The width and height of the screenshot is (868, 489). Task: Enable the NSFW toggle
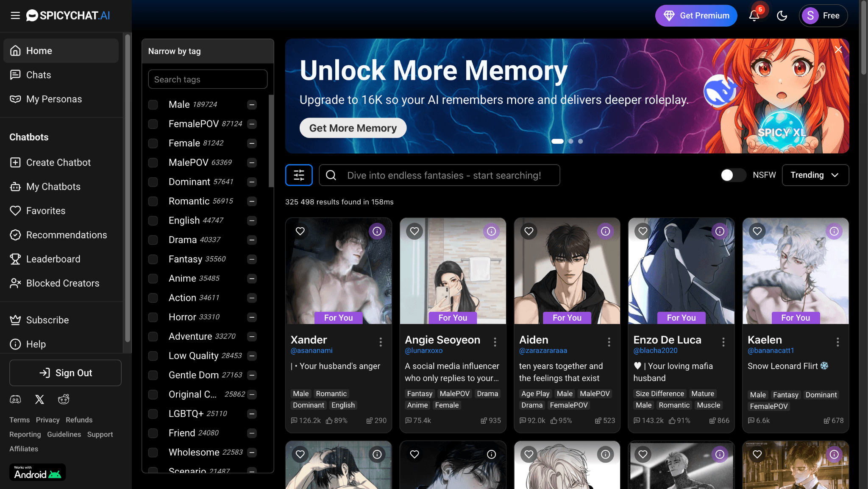733,175
